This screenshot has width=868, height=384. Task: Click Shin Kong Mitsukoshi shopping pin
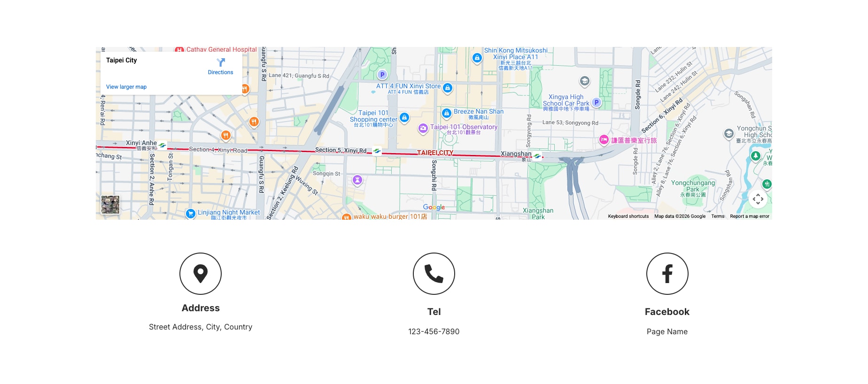pyautogui.click(x=477, y=58)
